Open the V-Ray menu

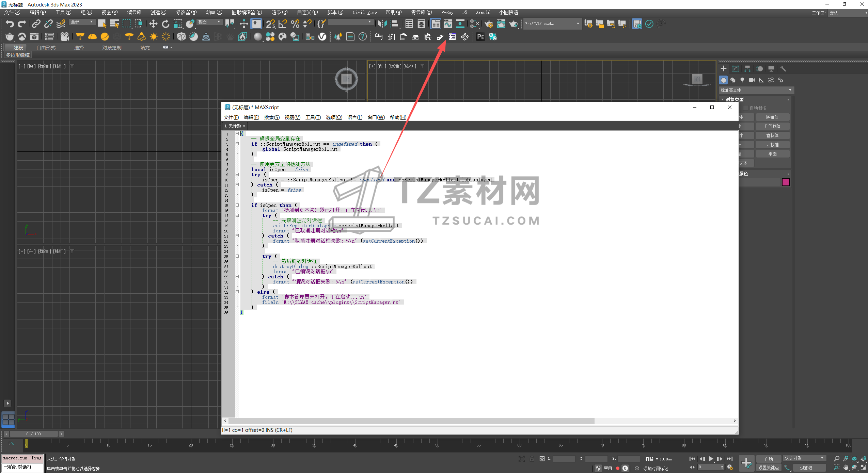click(x=447, y=12)
